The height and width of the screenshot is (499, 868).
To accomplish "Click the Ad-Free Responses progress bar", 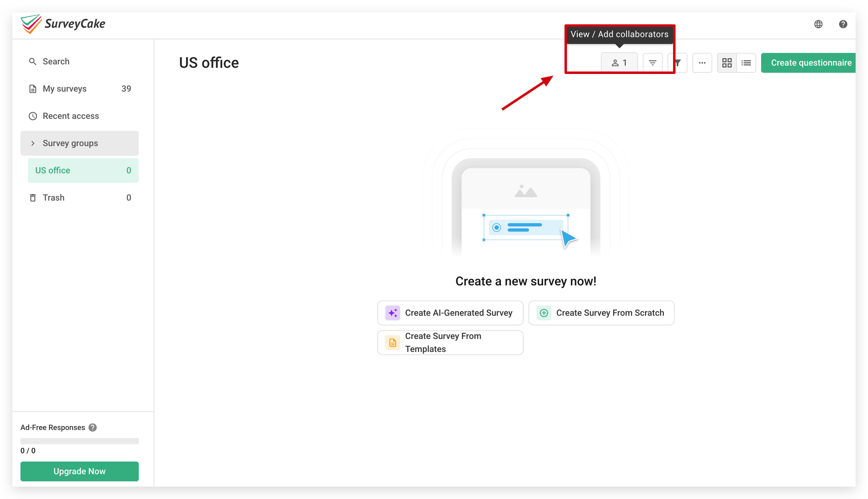I will click(x=80, y=441).
